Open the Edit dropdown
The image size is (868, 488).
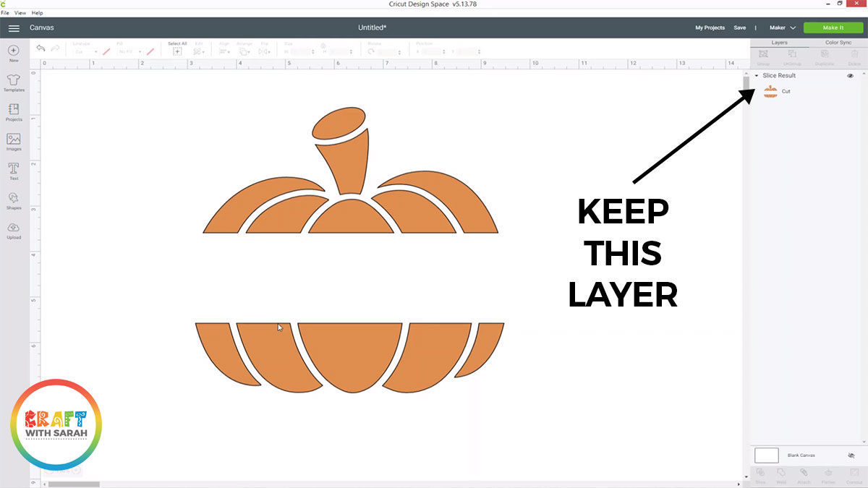tap(199, 51)
